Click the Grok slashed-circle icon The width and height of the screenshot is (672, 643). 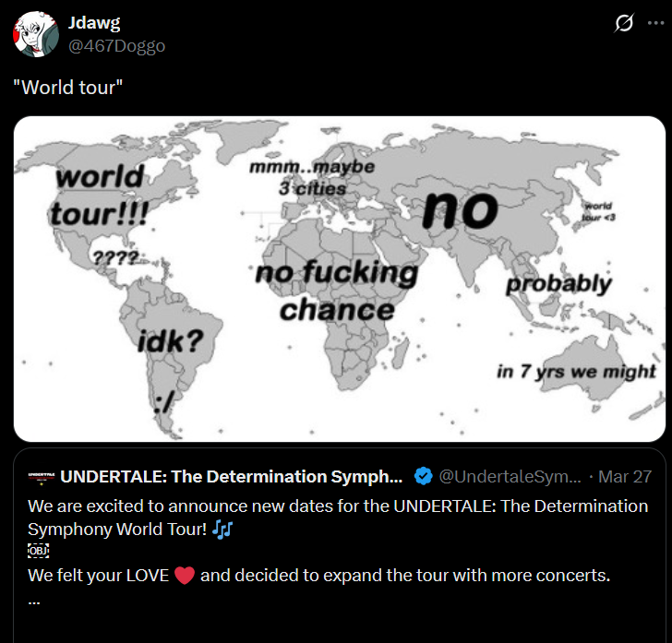click(625, 23)
